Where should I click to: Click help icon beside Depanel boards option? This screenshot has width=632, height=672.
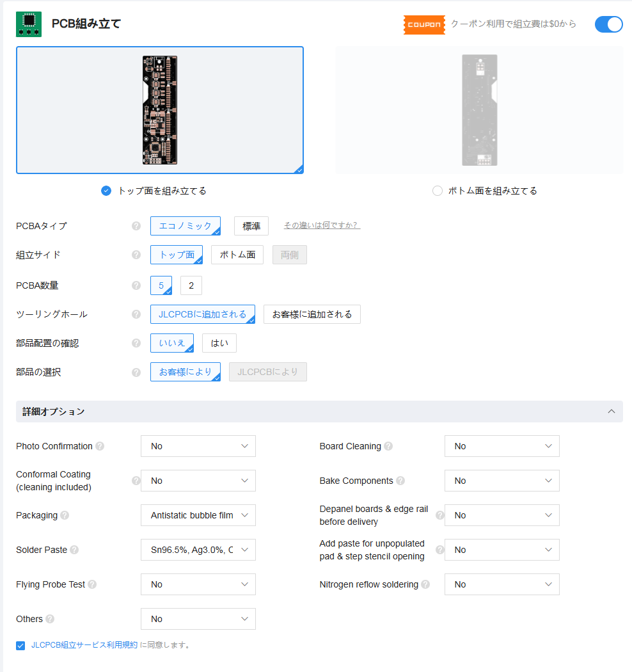tap(439, 515)
